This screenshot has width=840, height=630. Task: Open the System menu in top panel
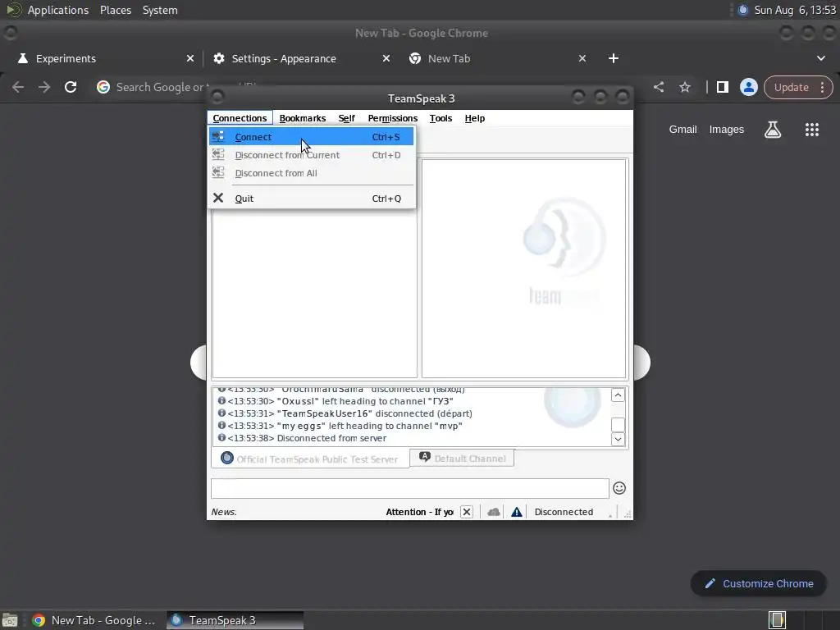[x=160, y=10]
